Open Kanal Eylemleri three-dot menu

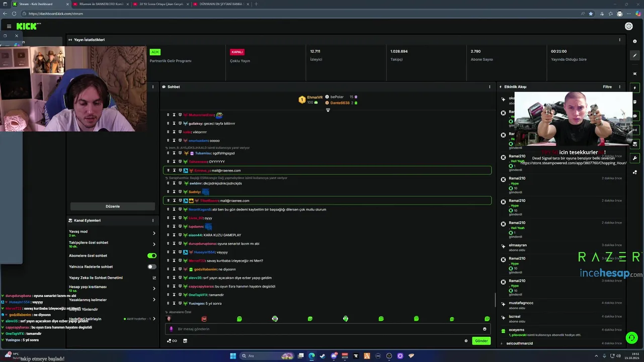pyautogui.click(x=153, y=220)
